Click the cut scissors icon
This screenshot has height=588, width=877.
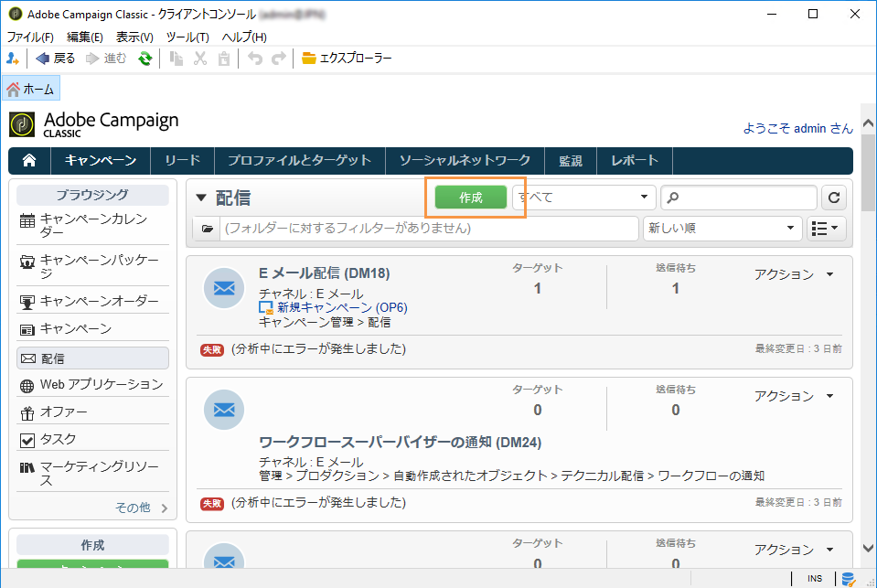point(200,59)
